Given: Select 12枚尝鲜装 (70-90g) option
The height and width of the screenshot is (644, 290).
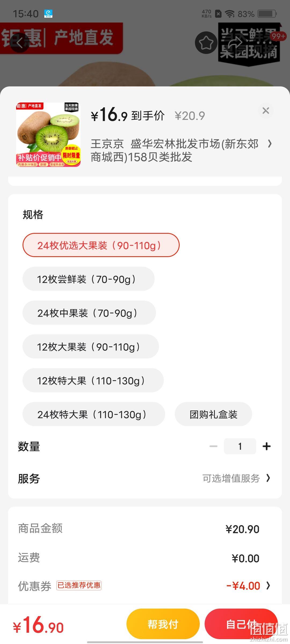Looking at the screenshot, I should [89, 279].
